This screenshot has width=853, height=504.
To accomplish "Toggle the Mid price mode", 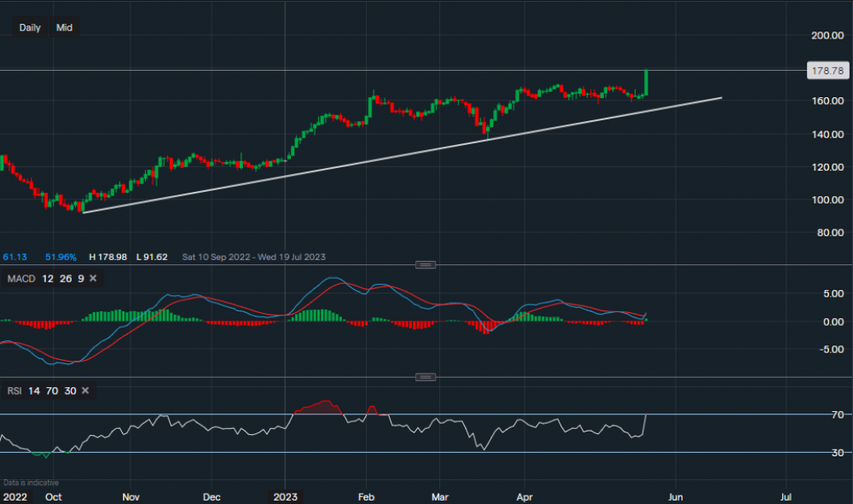I will coord(64,27).
